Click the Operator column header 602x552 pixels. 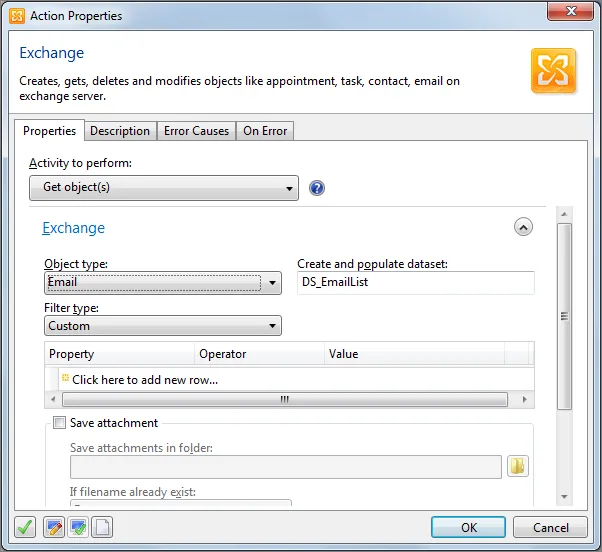(260, 354)
